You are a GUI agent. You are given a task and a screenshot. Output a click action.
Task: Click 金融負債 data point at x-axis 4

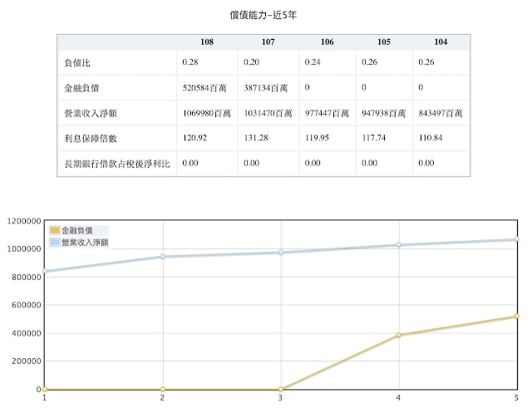pos(399,335)
